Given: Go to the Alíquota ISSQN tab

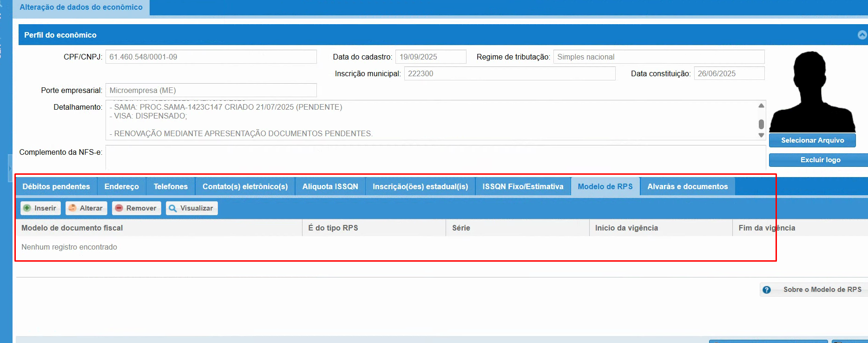Looking at the screenshot, I should [330, 186].
